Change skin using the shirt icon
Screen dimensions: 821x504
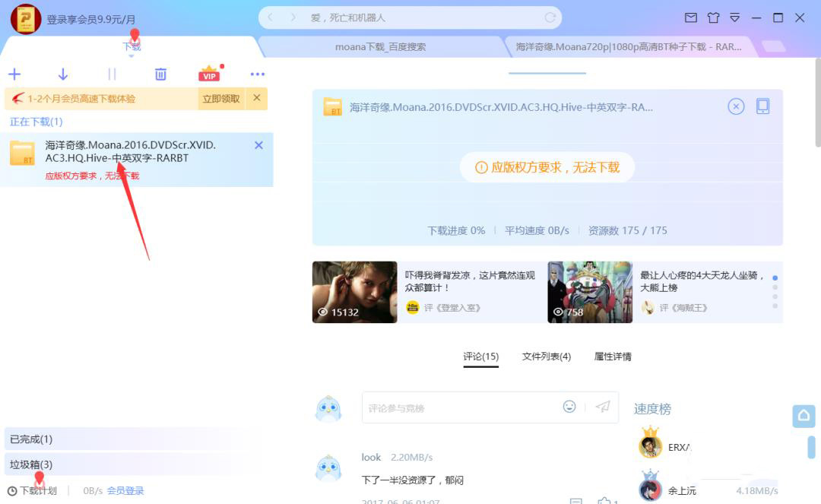713,17
